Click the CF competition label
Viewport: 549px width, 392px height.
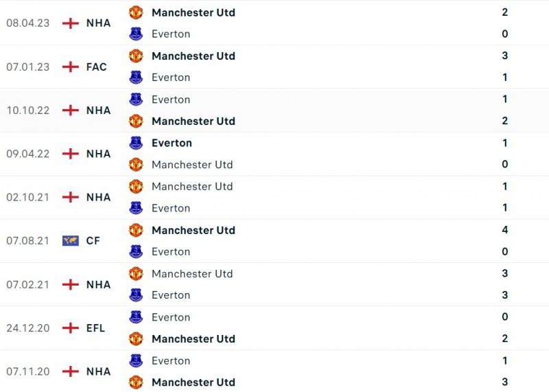click(93, 241)
